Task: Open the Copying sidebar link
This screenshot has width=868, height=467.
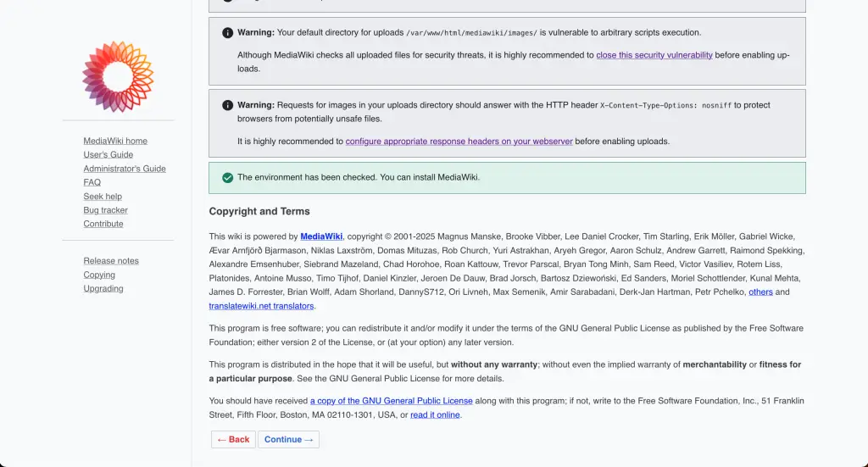Action: pos(99,275)
